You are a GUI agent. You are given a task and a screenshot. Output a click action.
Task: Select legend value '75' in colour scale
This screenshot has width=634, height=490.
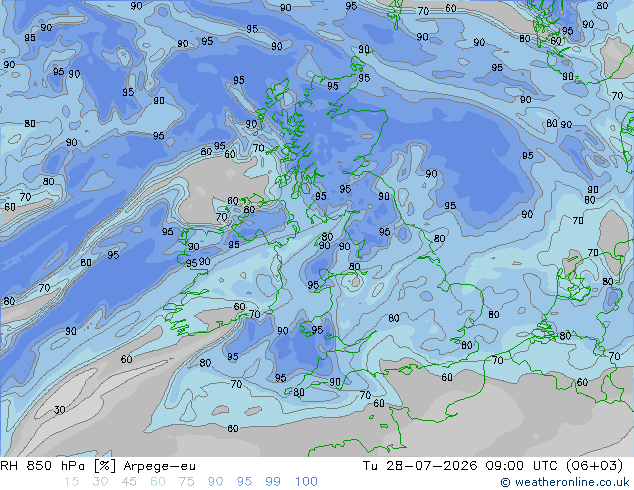pyautogui.click(x=186, y=482)
